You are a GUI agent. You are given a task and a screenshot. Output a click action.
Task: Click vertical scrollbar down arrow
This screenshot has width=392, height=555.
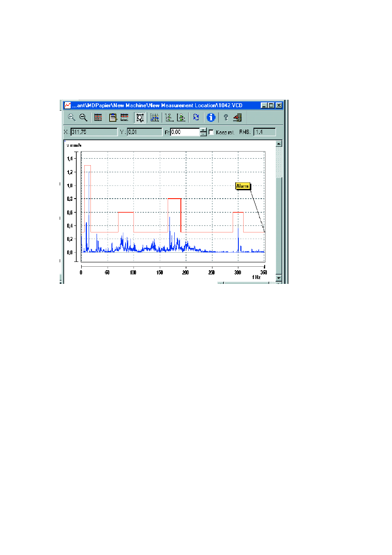(x=278, y=278)
